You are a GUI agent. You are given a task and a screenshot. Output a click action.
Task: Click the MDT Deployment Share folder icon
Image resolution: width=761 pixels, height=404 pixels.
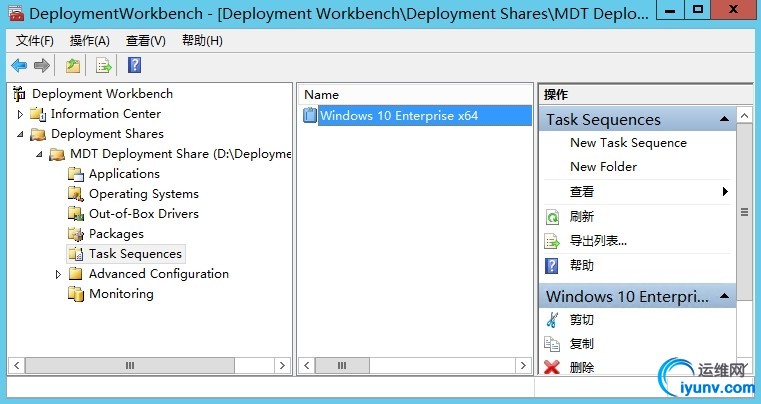click(57, 154)
